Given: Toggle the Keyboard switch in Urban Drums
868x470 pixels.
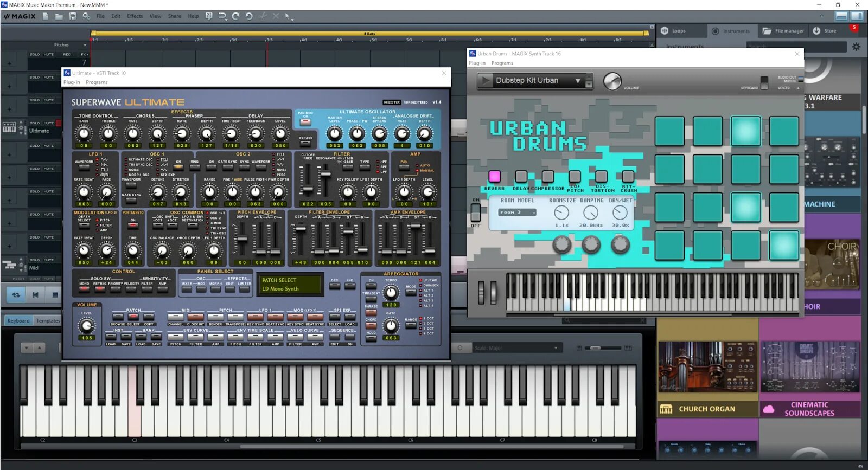Looking at the screenshot, I should click(x=764, y=82).
